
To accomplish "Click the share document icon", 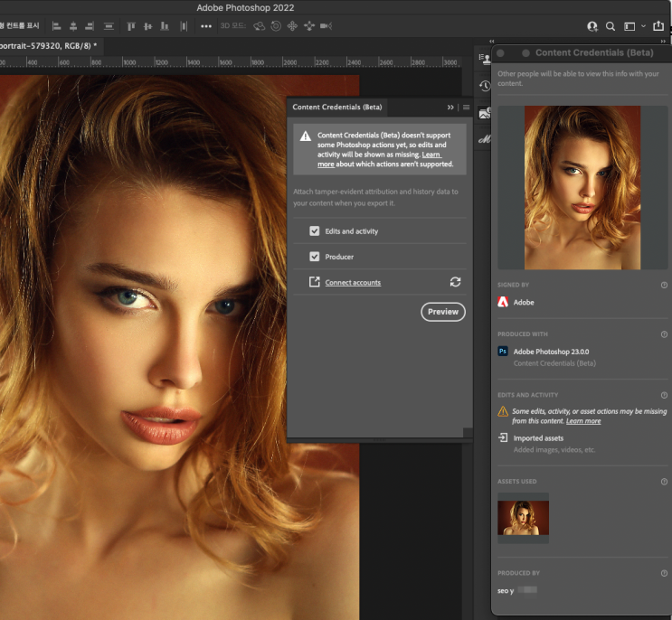I will tap(658, 26).
